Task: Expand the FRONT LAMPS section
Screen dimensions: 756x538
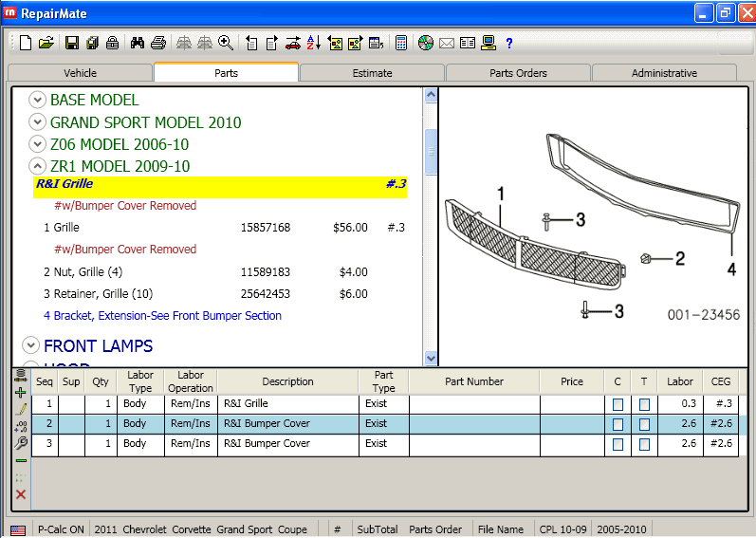Action: pyautogui.click(x=31, y=345)
